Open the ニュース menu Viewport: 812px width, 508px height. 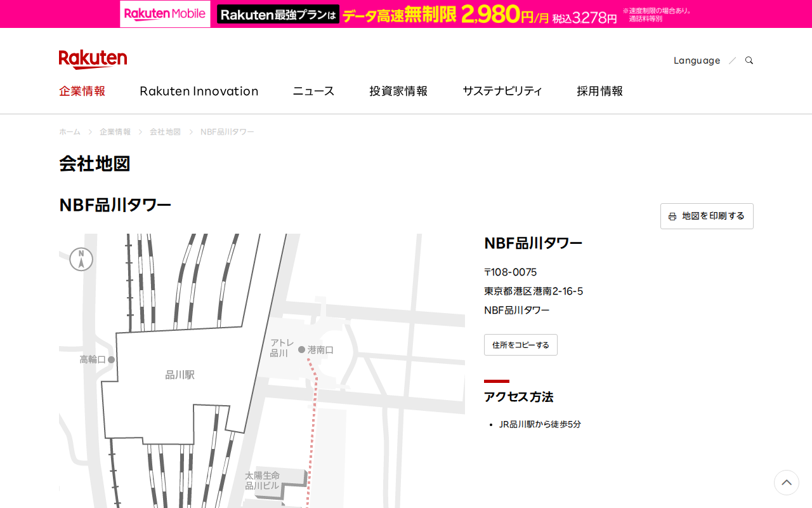(x=313, y=91)
